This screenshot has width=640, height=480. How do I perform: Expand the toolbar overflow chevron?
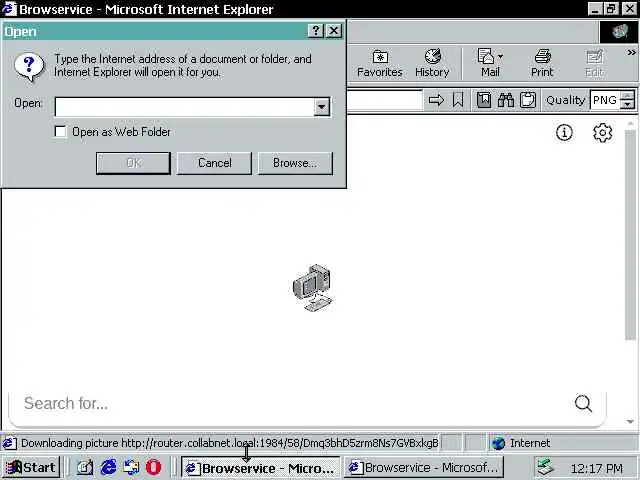click(631, 53)
